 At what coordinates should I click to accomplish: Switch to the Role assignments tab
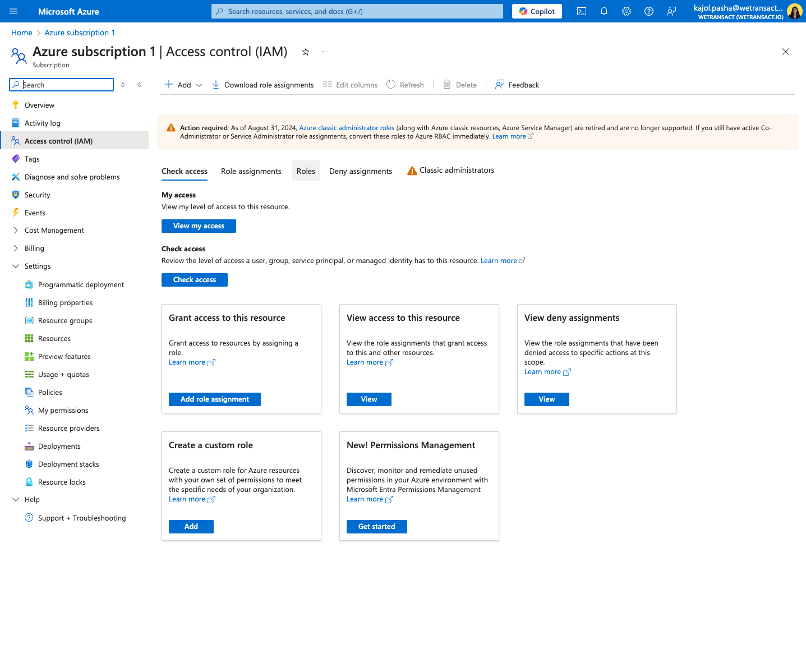[x=251, y=171]
